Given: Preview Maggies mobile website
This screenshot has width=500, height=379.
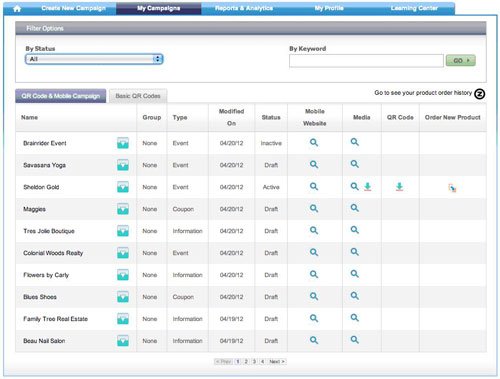Looking at the screenshot, I should tap(314, 209).
